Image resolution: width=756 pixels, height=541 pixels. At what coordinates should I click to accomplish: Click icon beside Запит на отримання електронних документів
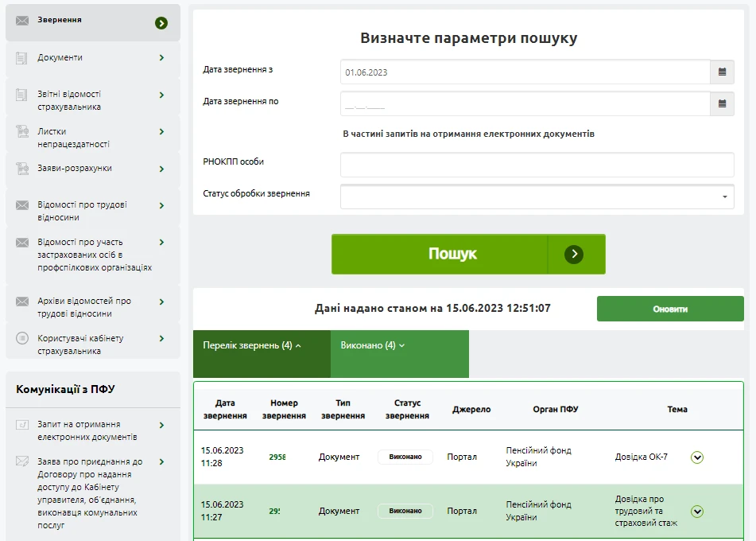pos(22,426)
